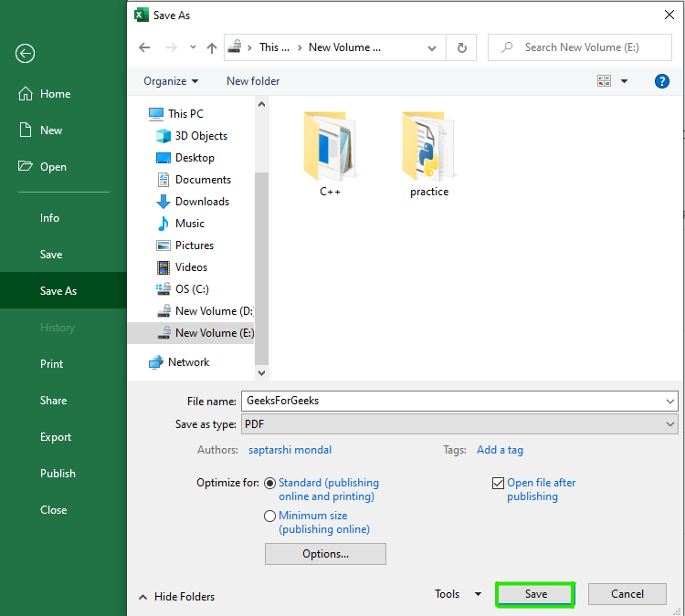Open the Help question mark icon

(x=662, y=81)
